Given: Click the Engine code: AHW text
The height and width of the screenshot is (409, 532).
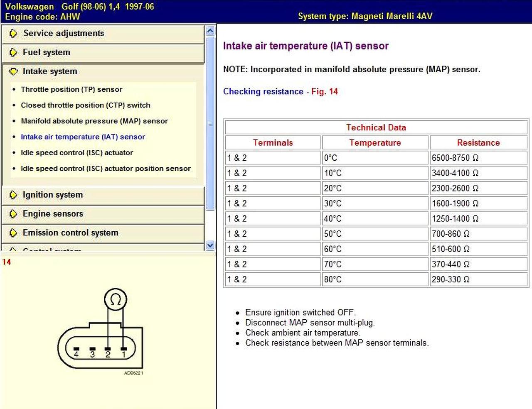Looking at the screenshot, I should point(42,17).
